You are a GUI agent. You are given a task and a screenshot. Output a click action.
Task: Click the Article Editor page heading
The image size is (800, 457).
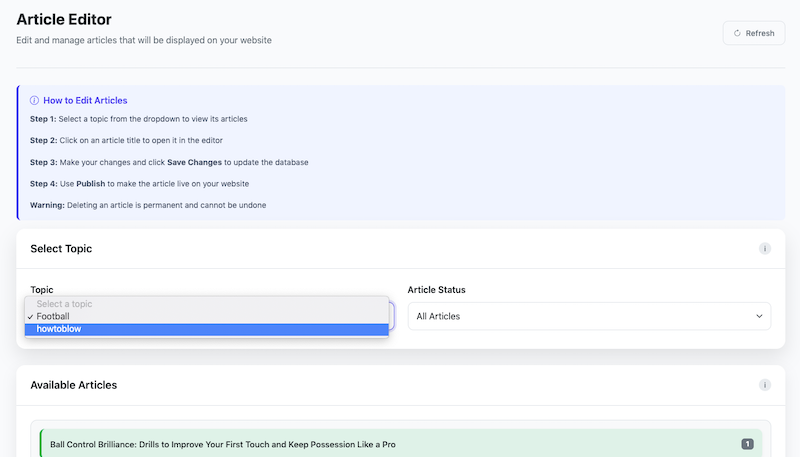pos(64,19)
